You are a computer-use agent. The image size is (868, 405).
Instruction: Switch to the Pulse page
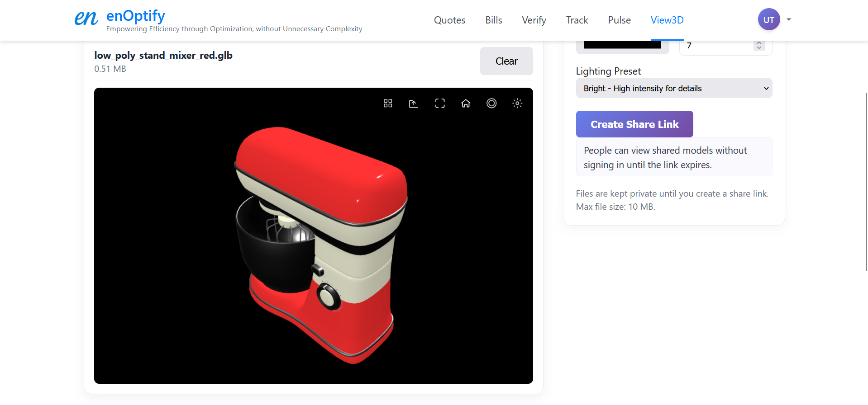pos(619,20)
